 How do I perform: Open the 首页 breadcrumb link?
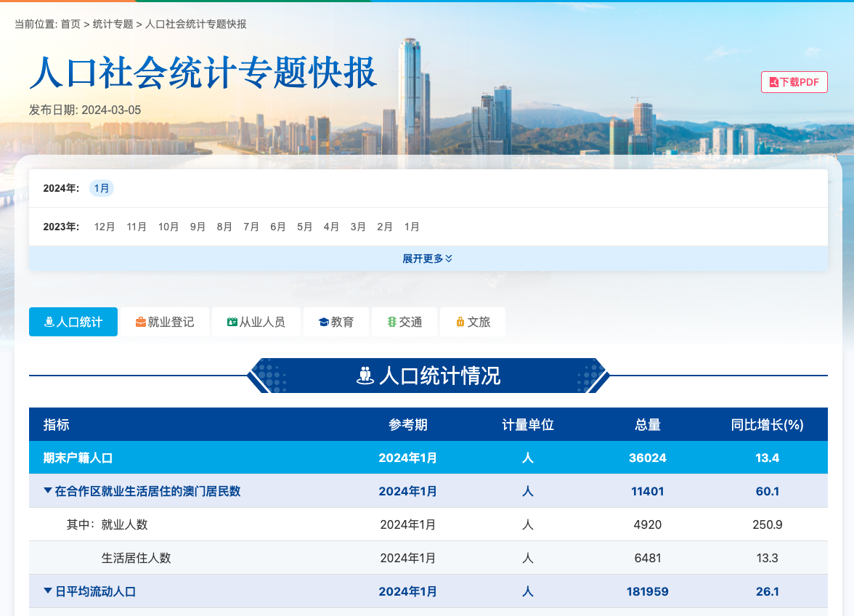coord(70,24)
